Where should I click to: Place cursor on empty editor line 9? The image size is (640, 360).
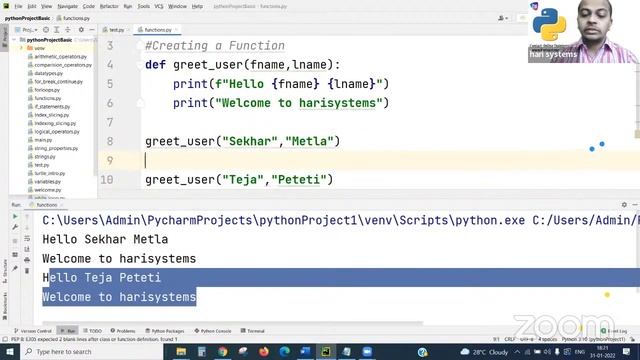pyautogui.click(x=367, y=160)
